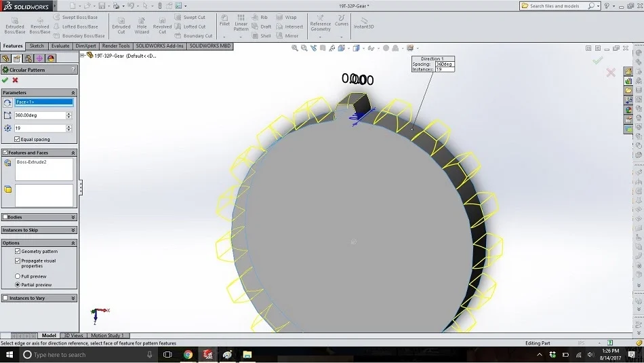Screen dimensions: 644x363
Task: Enable the Bodies checkbox
Action: point(5,217)
